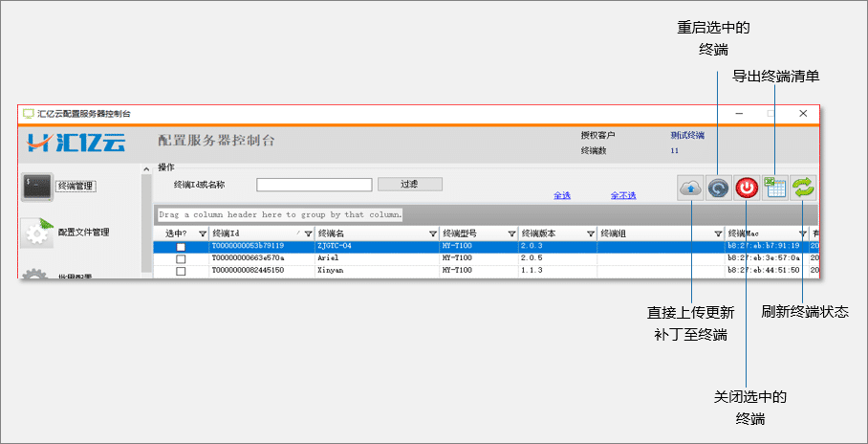
Task: Click the upload patch to terminal cloud icon
Action: [690, 189]
